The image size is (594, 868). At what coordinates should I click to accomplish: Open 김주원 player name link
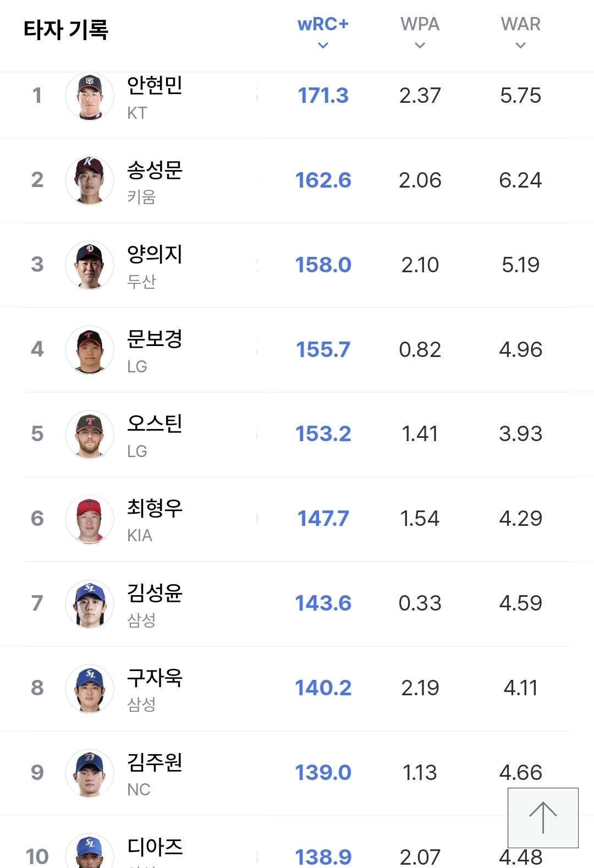pos(155,762)
